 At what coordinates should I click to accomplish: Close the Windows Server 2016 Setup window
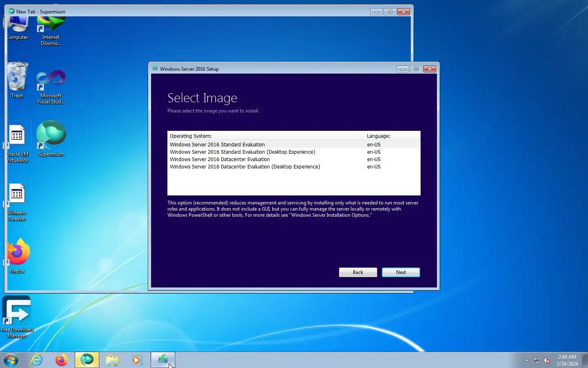[430, 69]
